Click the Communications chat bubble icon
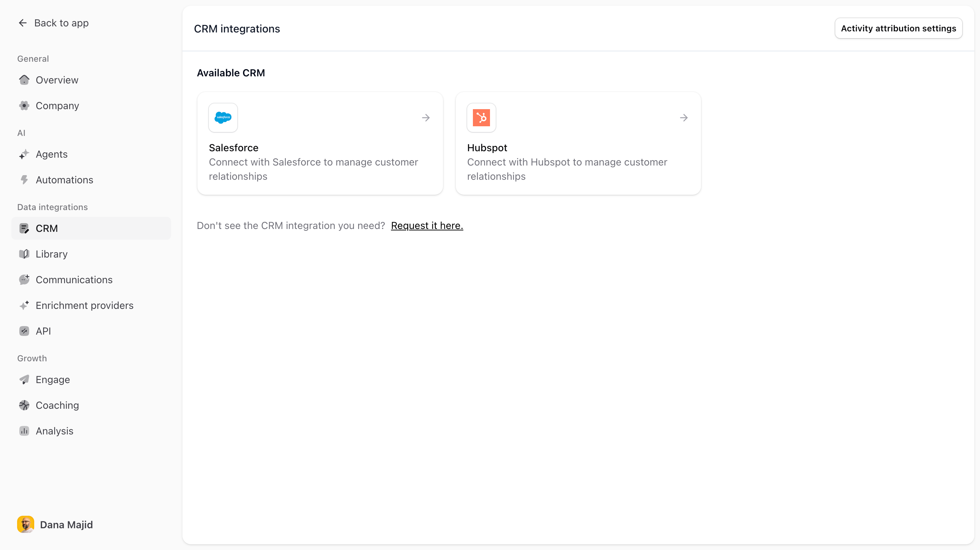The height and width of the screenshot is (550, 980). (24, 280)
